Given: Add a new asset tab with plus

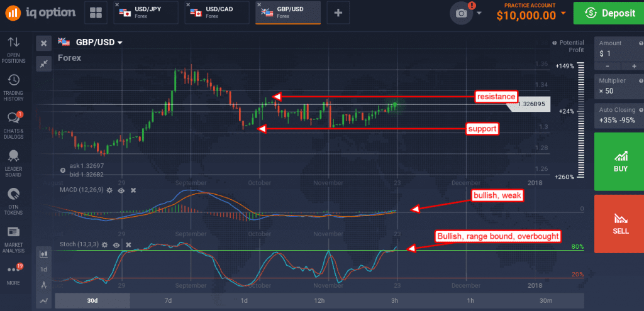Looking at the screenshot, I should coord(338,13).
